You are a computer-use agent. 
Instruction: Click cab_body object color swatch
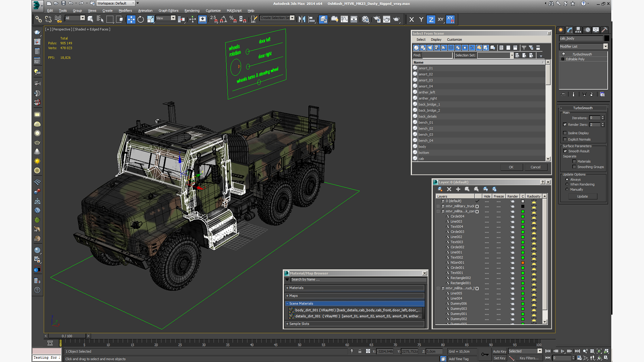[607, 38]
